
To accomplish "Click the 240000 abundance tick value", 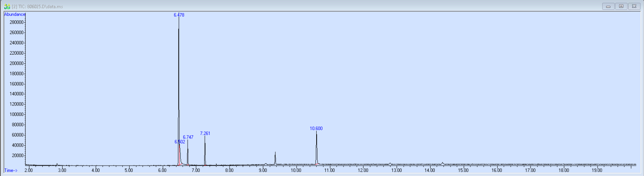I will point(16,43).
